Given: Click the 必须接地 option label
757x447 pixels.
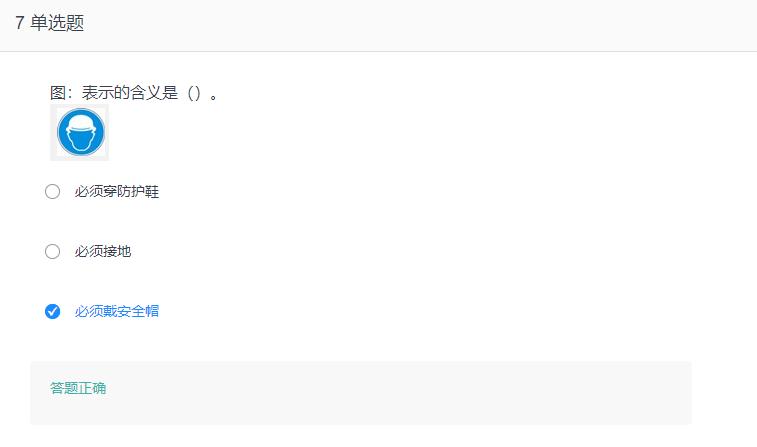Looking at the screenshot, I should tap(102, 252).
